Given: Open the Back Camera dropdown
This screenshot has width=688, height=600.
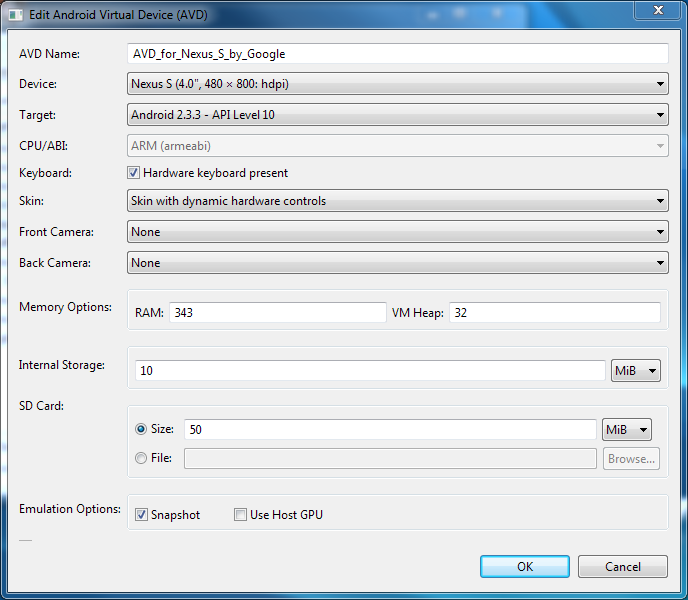Looking at the screenshot, I should (x=398, y=262).
